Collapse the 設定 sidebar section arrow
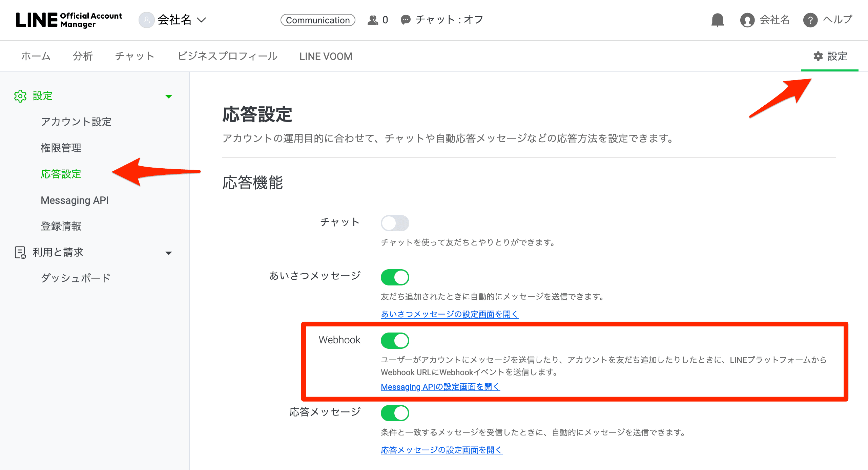Viewport: 868px width, 470px height. (169, 97)
